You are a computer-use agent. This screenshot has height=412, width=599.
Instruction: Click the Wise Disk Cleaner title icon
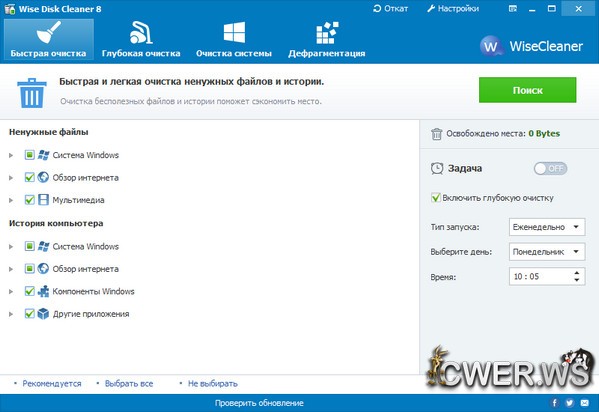[x=10, y=9]
